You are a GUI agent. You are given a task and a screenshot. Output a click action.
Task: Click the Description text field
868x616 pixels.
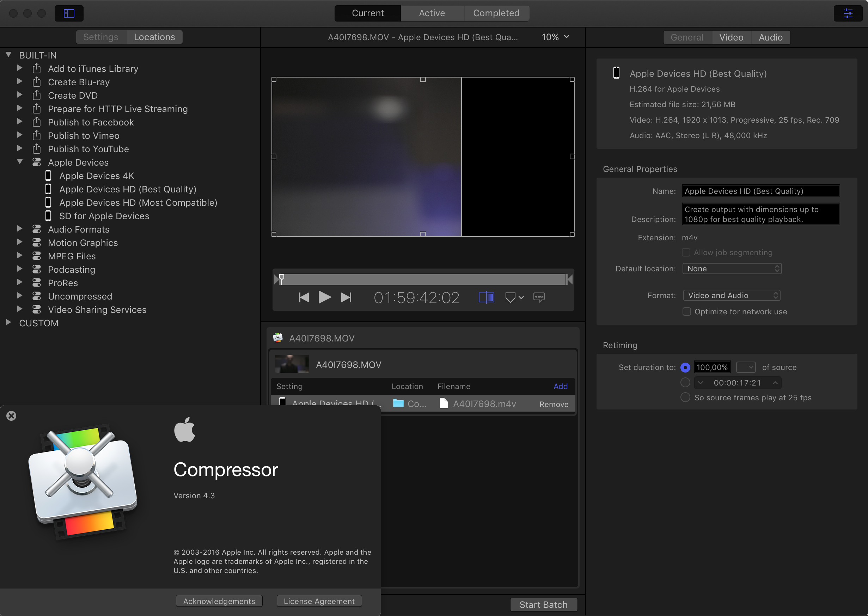760,214
